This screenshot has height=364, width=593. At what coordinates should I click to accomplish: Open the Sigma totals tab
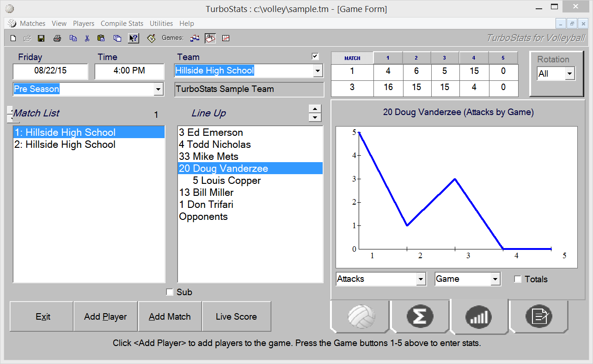click(419, 316)
